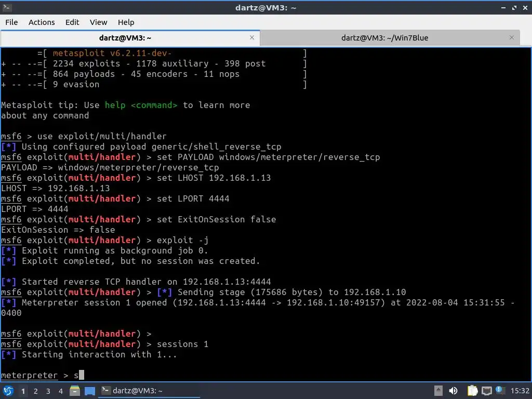The image size is (532, 399).
Task: Open the Actions menu
Action: tap(42, 22)
